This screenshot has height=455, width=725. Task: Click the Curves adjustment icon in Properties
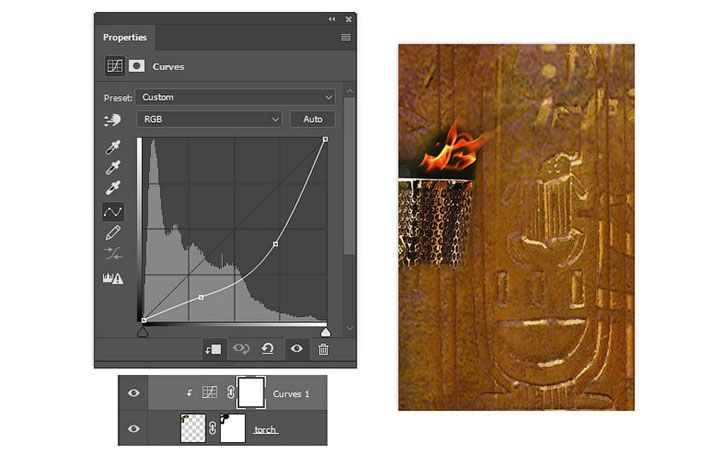(115, 66)
